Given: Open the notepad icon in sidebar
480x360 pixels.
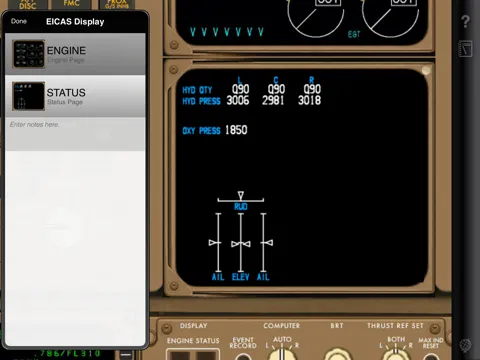Looking at the screenshot, I should pyautogui.click(x=466, y=49).
